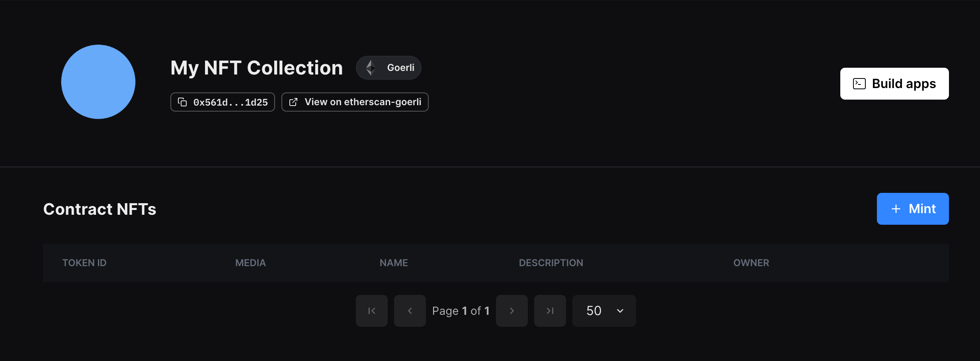The image size is (980, 361).
Task: Click the copy icon next to the contract address
Action: click(x=183, y=102)
